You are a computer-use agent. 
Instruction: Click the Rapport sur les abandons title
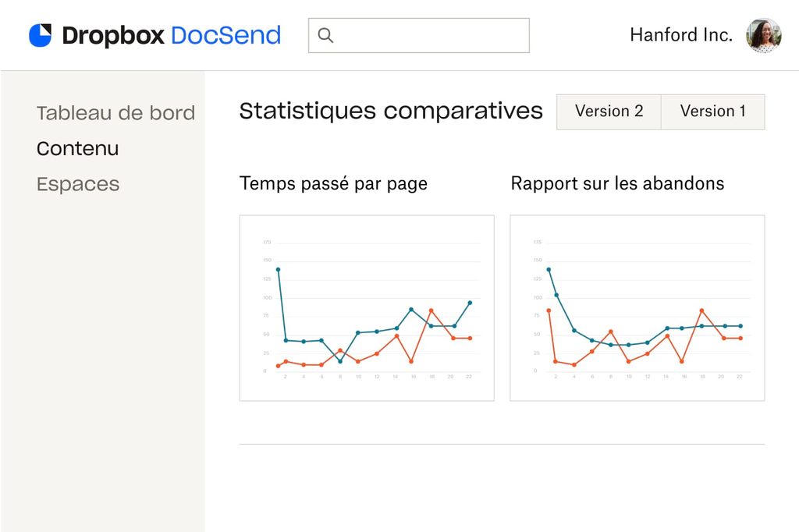(x=617, y=183)
